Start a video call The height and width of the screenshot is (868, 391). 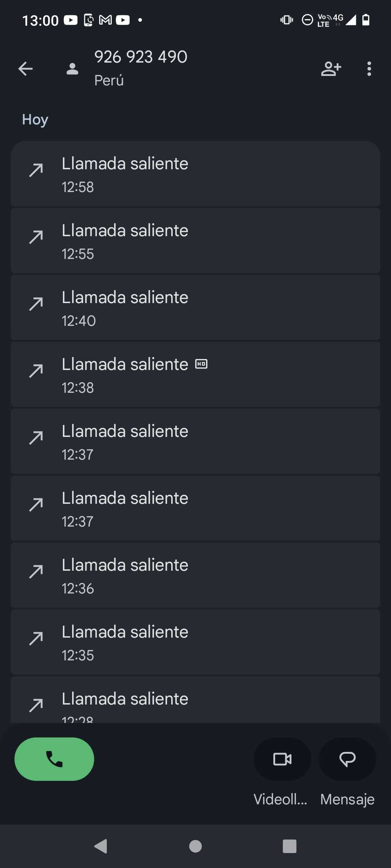click(282, 759)
